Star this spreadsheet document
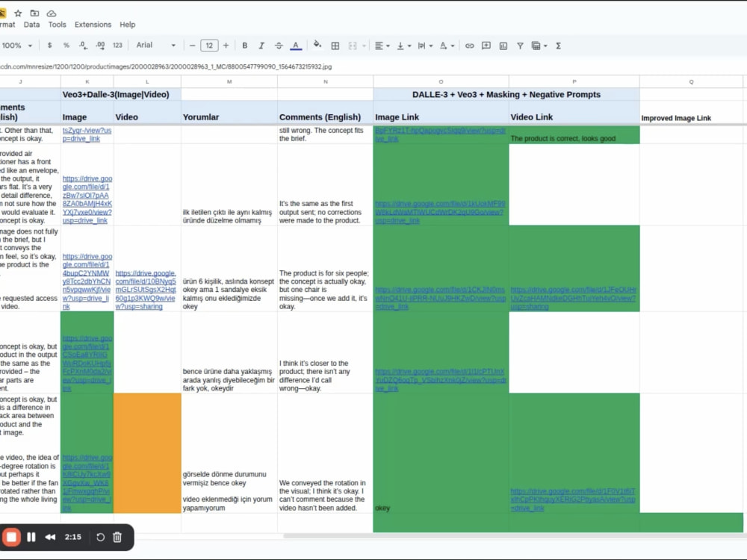 pos(18,13)
